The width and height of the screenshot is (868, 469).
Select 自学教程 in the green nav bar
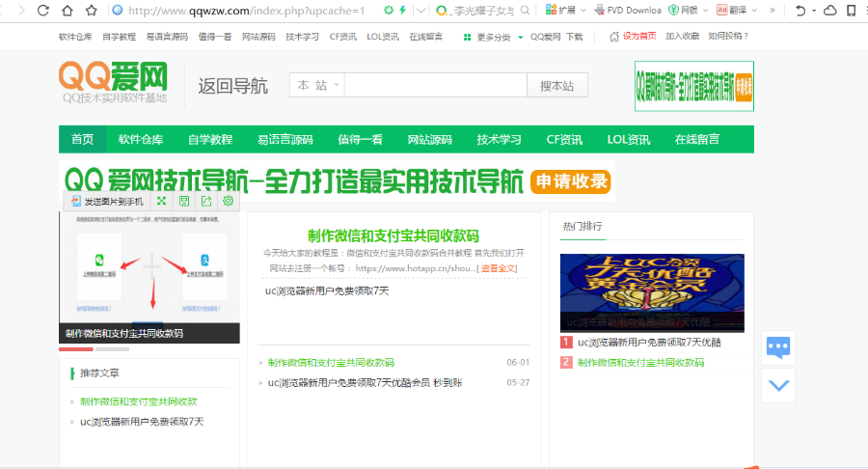210,139
